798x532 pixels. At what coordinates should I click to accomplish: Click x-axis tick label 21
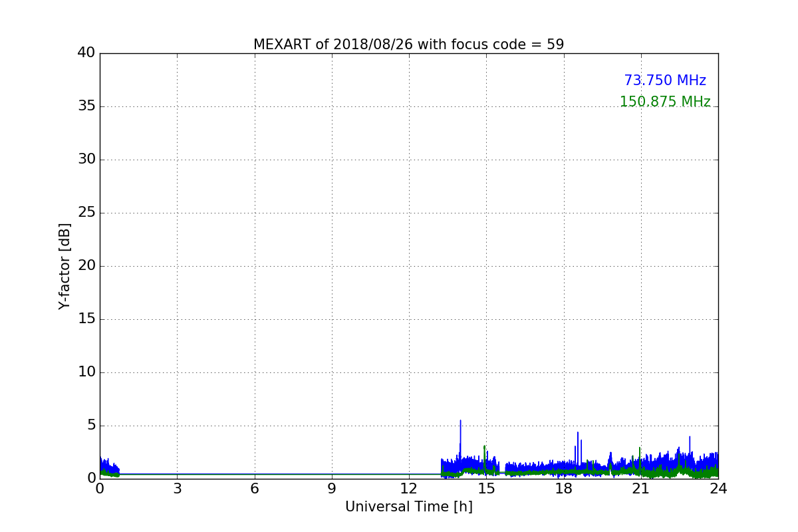coord(640,489)
